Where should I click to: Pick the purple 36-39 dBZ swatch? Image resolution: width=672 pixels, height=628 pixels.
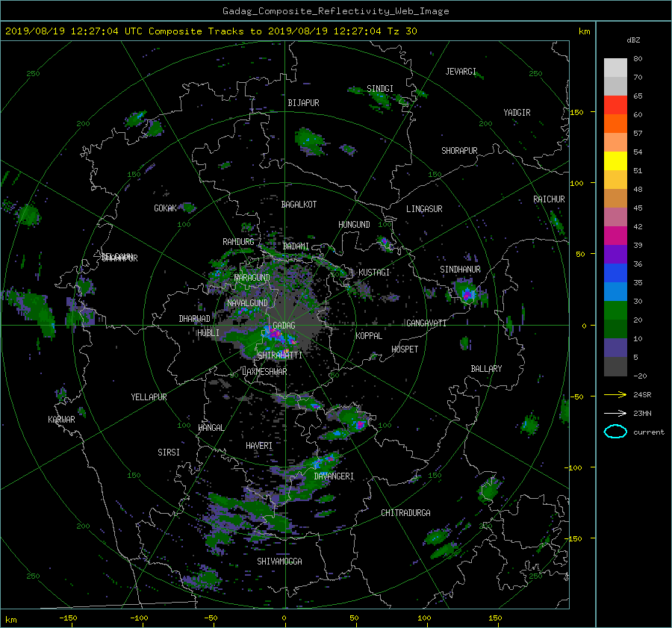coord(615,254)
